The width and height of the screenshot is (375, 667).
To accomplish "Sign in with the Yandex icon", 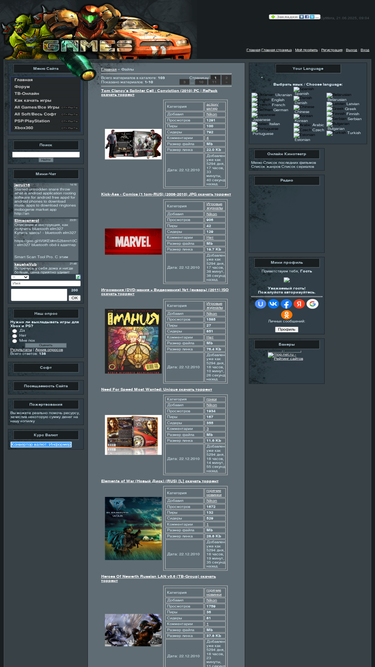I will (299, 304).
